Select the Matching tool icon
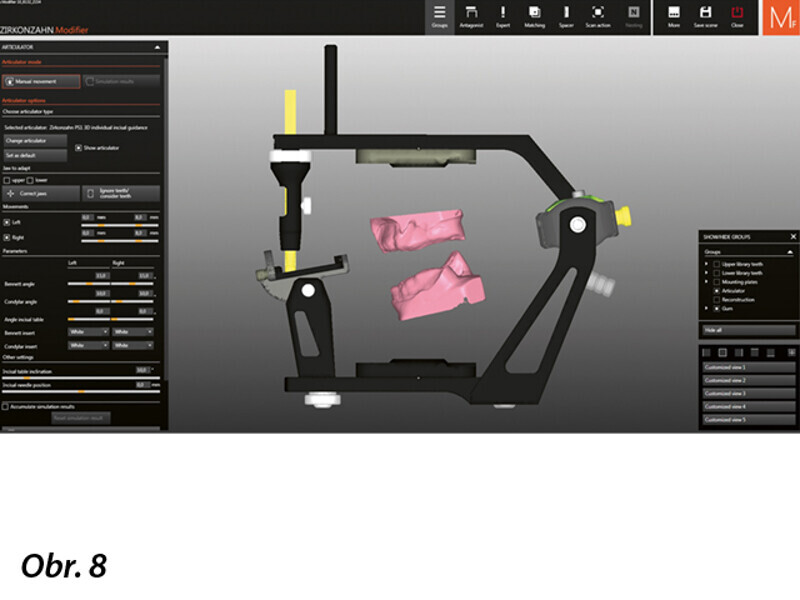800x600 pixels. 534,15
